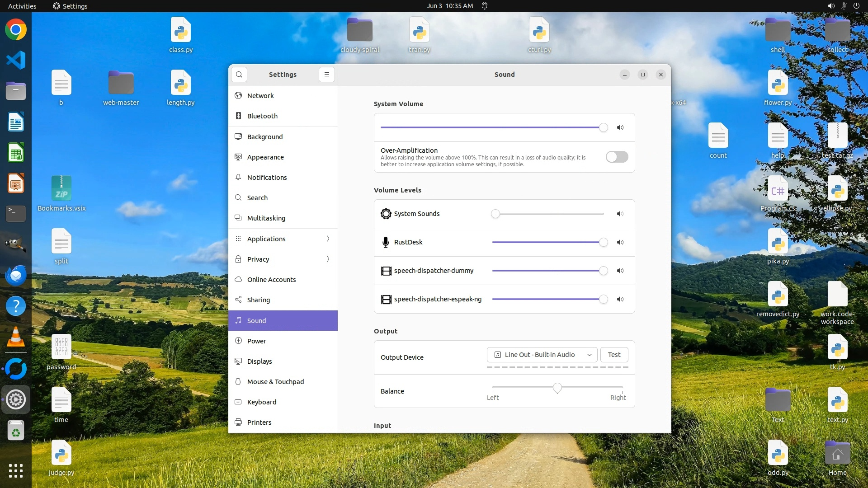Open volume indicator in top bar
The height and width of the screenshot is (488, 868).
[x=831, y=6]
